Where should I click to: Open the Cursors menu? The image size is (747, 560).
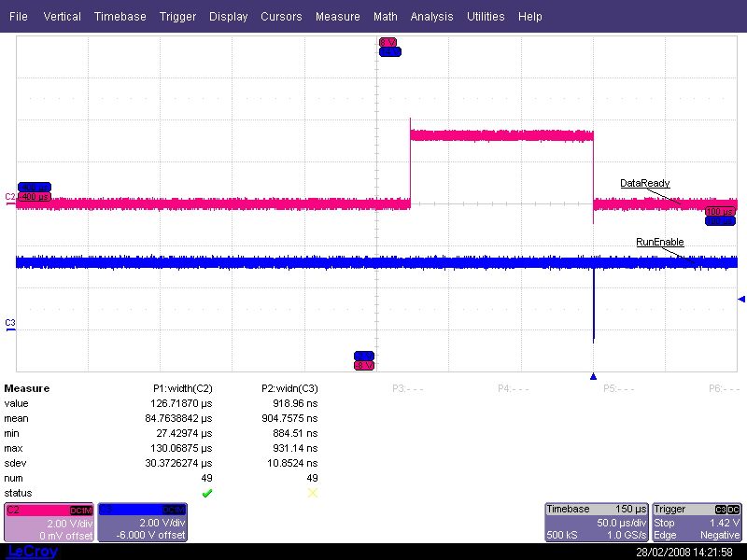281,17
